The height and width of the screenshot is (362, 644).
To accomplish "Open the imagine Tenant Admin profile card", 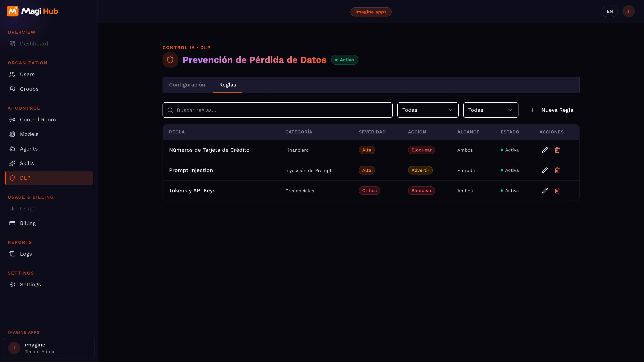I will (x=49, y=348).
